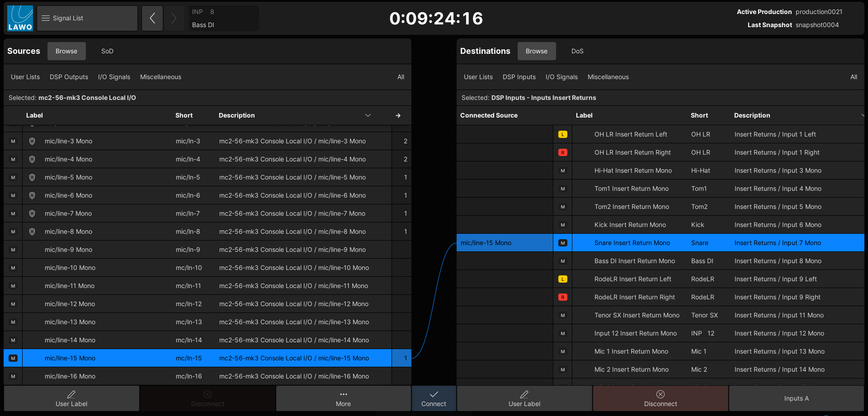Toggle Sources SoD view
The width and height of the screenshot is (868, 416).
(x=107, y=51)
